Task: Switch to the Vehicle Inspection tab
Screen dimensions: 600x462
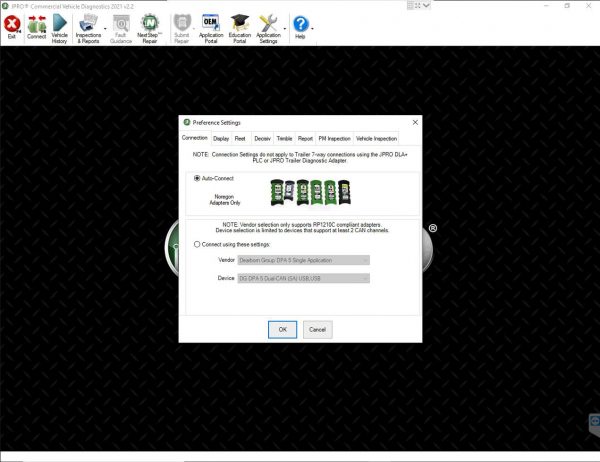Action: [377, 139]
